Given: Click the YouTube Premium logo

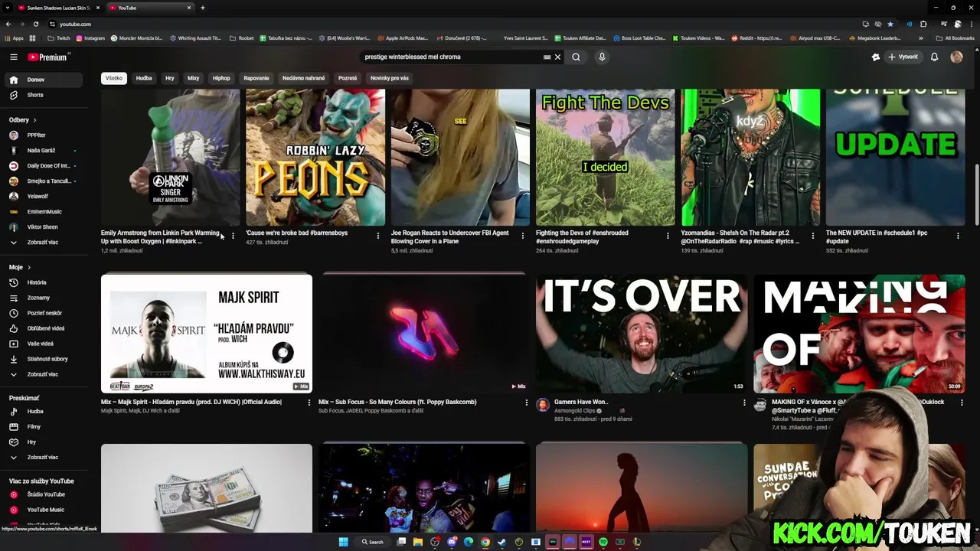Looking at the screenshot, I should [x=48, y=57].
